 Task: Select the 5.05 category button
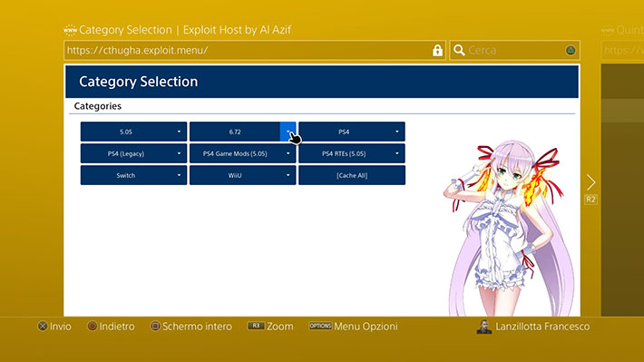click(126, 132)
